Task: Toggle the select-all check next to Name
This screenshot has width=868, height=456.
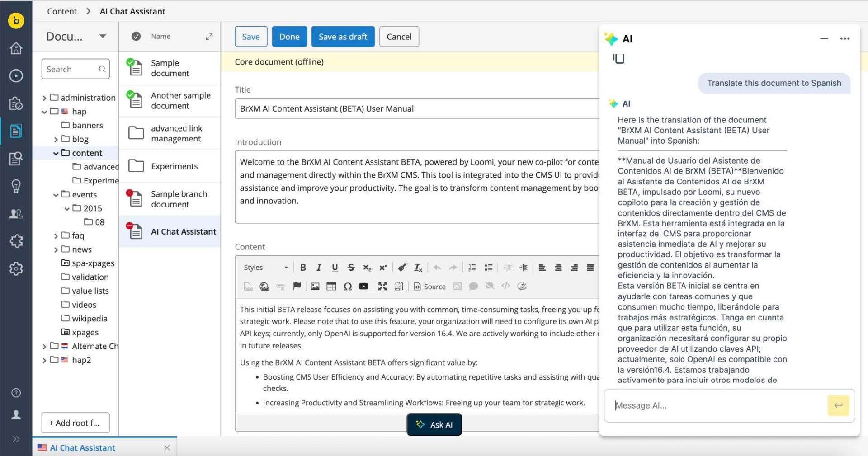Action: coord(136,37)
